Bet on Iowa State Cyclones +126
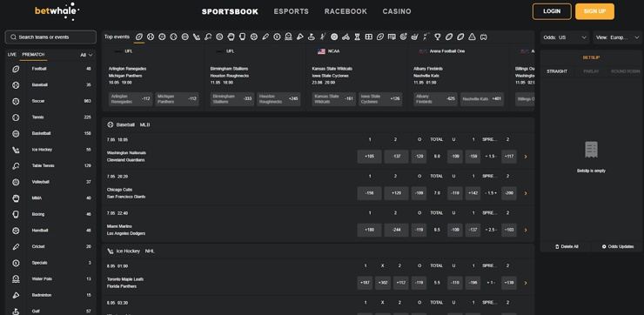Screen dimensions: 644x315 click(x=380, y=99)
